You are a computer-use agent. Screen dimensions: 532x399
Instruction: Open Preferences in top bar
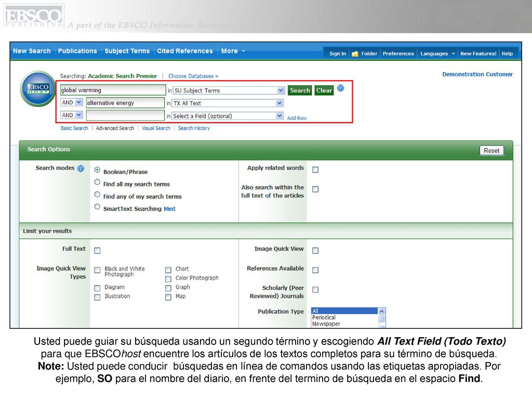(398, 54)
